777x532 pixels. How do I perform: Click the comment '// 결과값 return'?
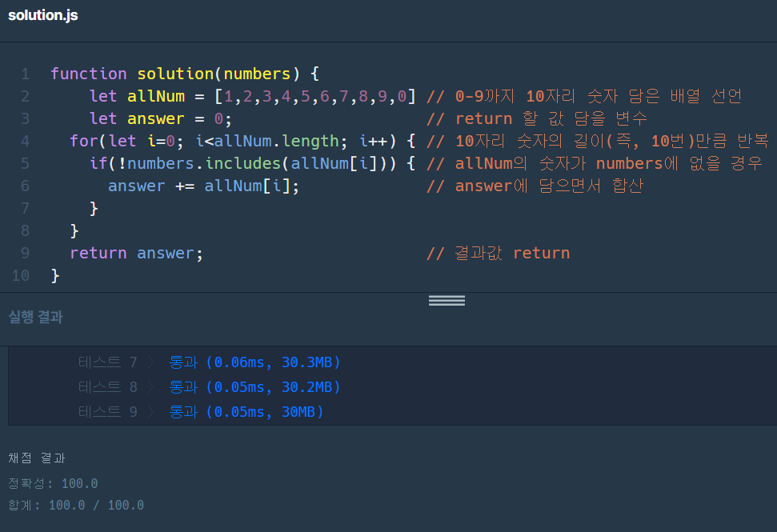coord(498,253)
